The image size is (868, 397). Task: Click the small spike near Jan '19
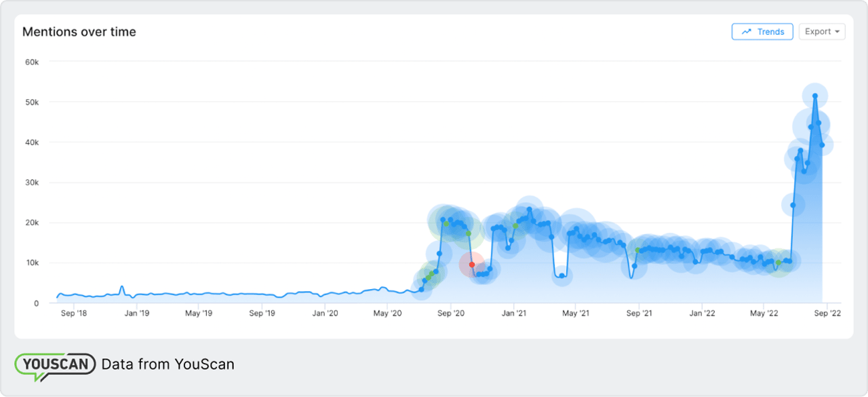(x=122, y=287)
